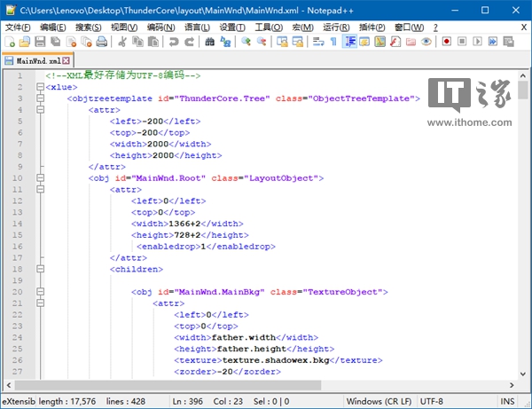The width and height of the screenshot is (532, 409).
Task: Redo the change with the Redo arrow
Action: click(x=190, y=42)
